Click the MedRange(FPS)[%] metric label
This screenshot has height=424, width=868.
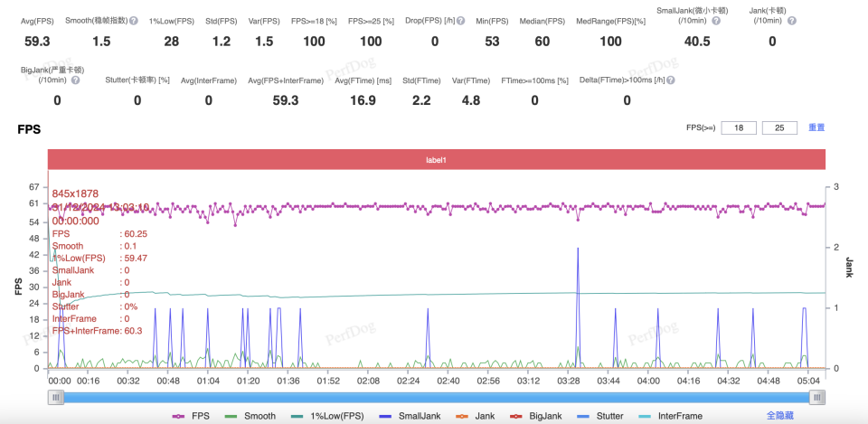coord(610,22)
